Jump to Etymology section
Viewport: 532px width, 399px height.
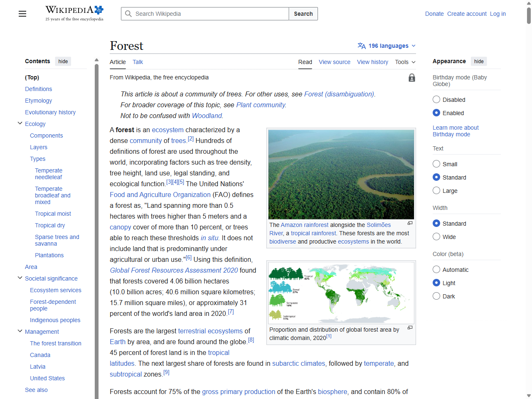click(x=38, y=101)
